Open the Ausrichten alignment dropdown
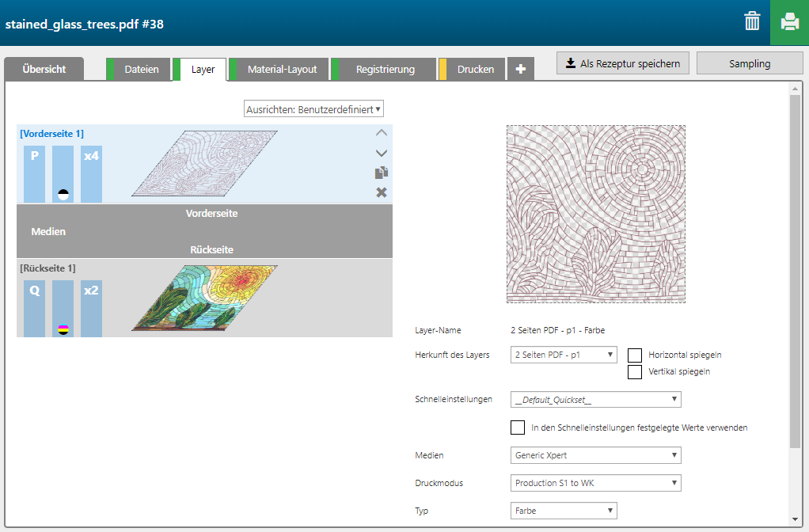809x532 pixels. (x=313, y=109)
